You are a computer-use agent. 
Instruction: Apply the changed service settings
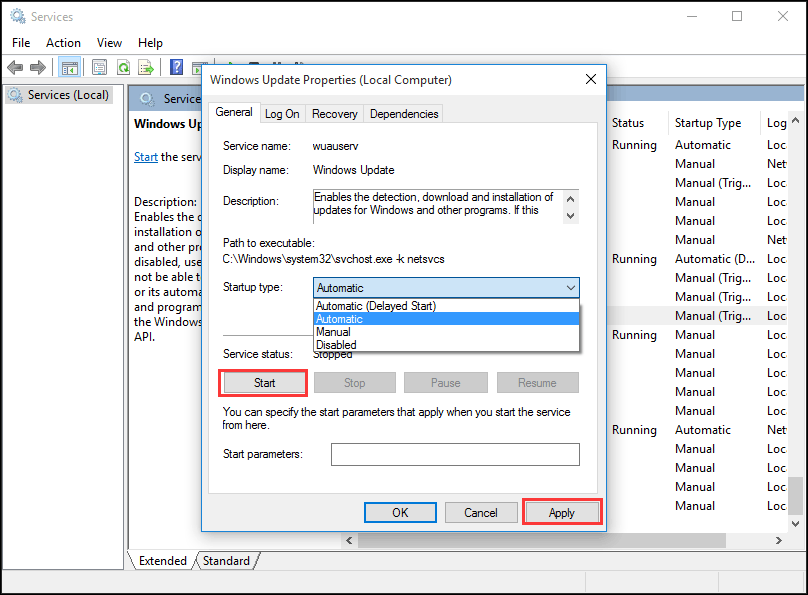pyautogui.click(x=561, y=511)
